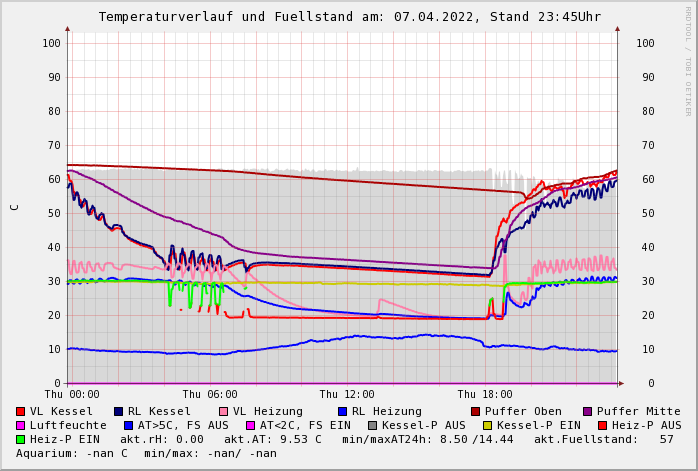The width and height of the screenshot is (698, 471).
Task: Click the purple Puffer Mitte legend swatch
Action: click(587, 412)
